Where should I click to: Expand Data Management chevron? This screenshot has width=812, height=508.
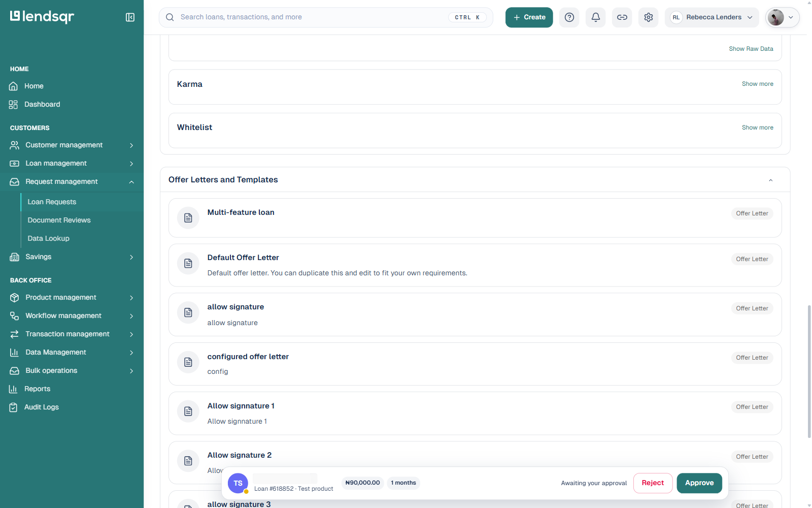tap(131, 353)
